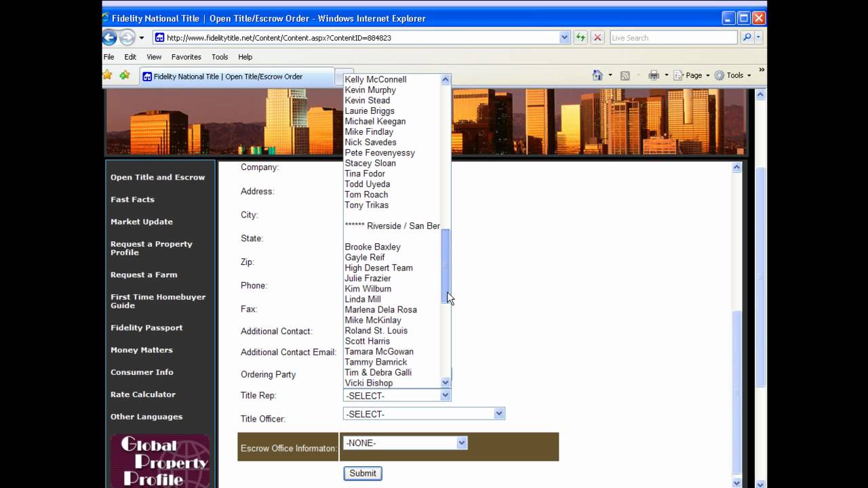Open the Money Matters link
The height and width of the screenshot is (488, 868).
pos(142,350)
